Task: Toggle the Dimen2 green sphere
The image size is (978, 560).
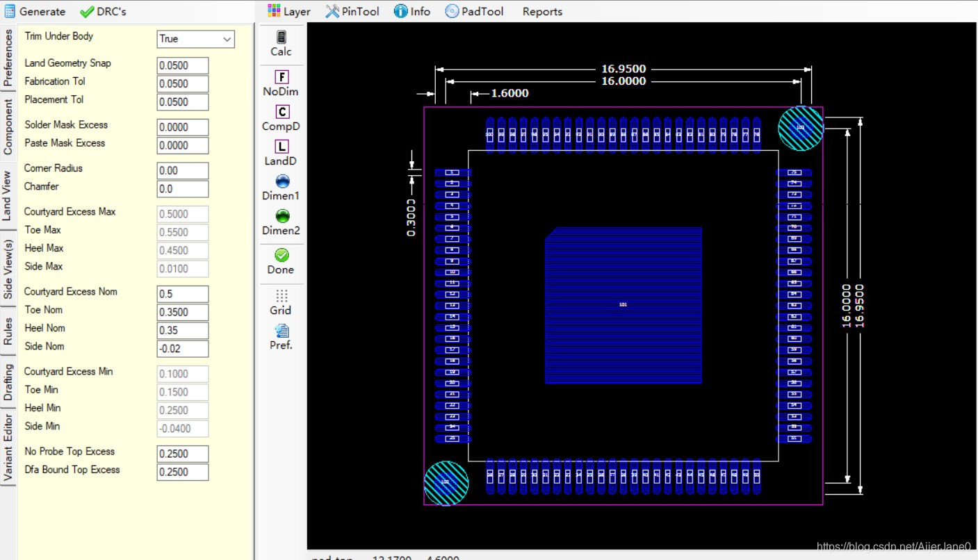Action: [282, 217]
